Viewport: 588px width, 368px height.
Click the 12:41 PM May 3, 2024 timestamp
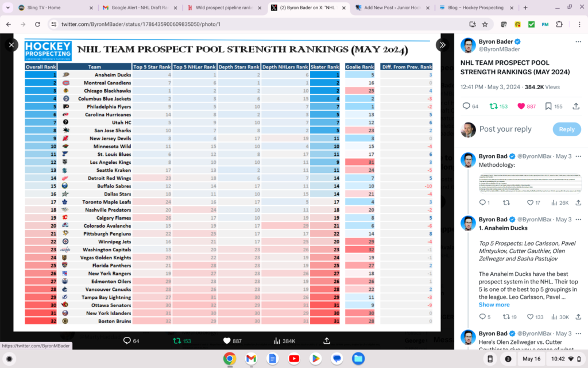(x=490, y=87)
